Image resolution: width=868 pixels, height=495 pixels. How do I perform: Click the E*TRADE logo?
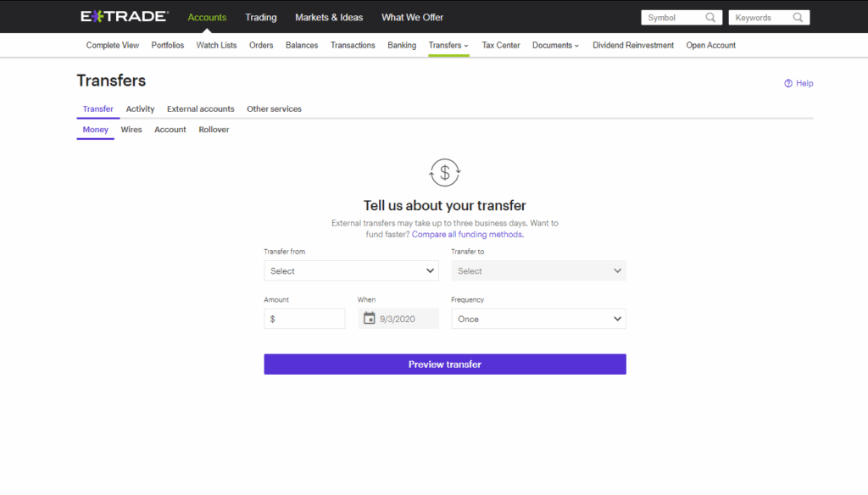(x=125, y=17)
